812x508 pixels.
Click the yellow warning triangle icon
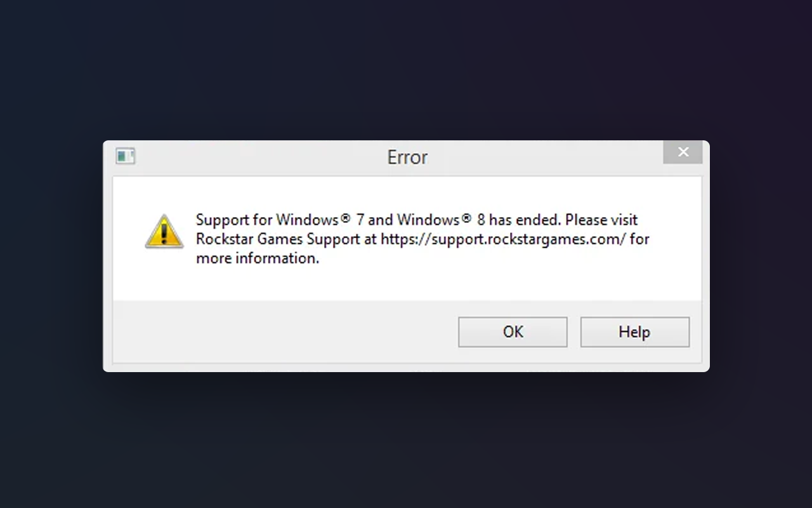[164, 231]
